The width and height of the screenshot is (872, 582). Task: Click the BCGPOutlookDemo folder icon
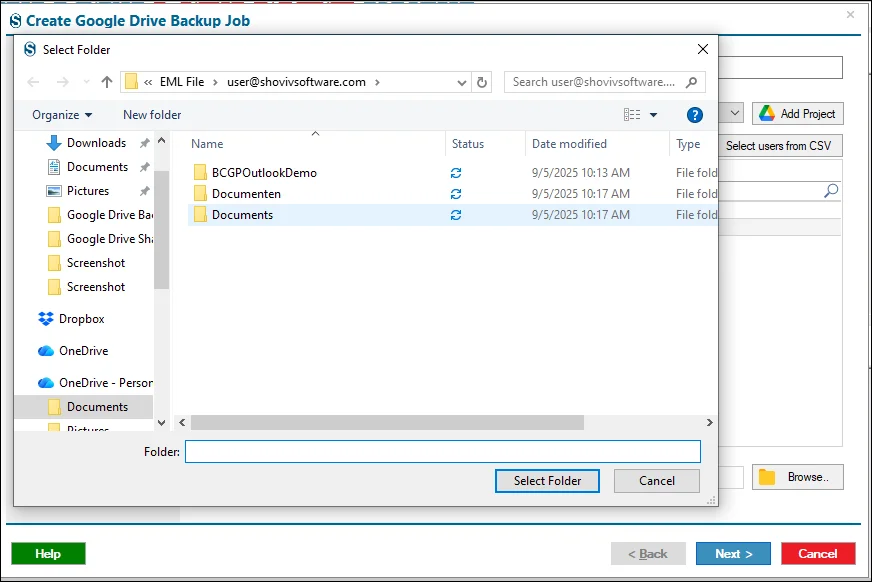click(x=200, y=172)
